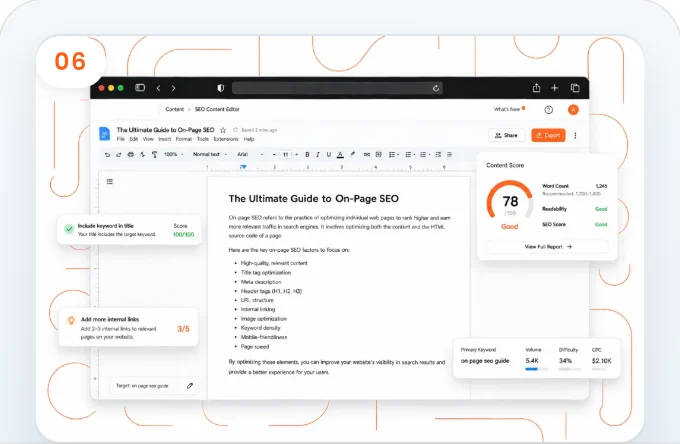
Task: Open the 100% zoom dropdown
Action: (x=173, y=154)
